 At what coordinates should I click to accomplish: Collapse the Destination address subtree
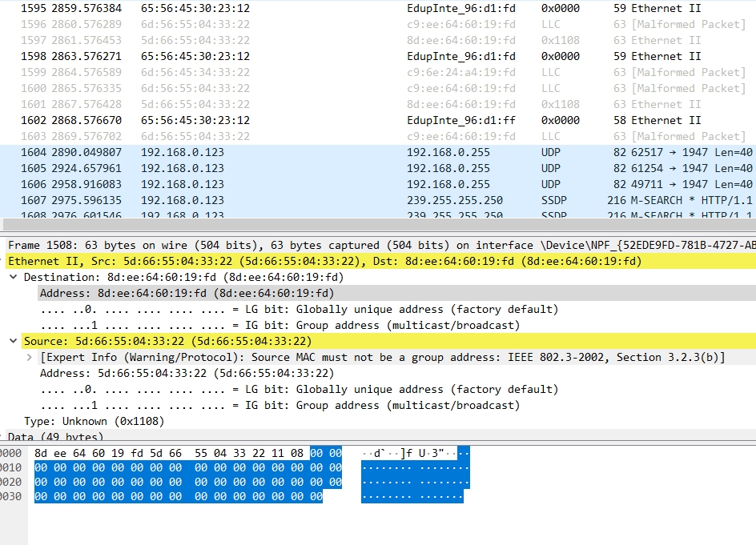click(13, 277)
